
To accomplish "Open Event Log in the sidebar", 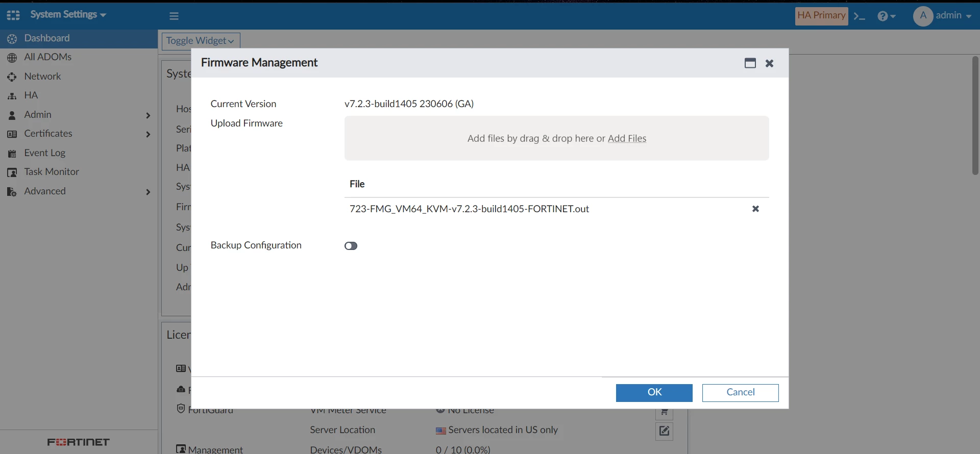I will pyautogui.click(x=79, y=153).
